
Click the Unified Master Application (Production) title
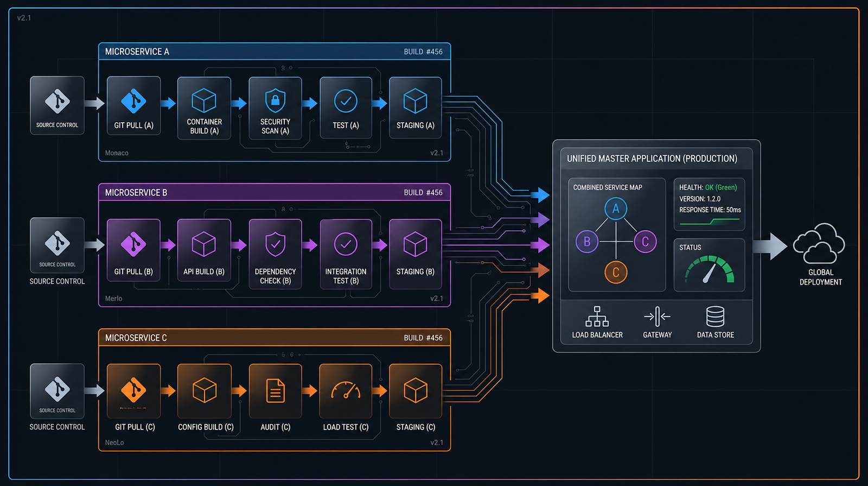pyautogui.click(x=652, y=159)
